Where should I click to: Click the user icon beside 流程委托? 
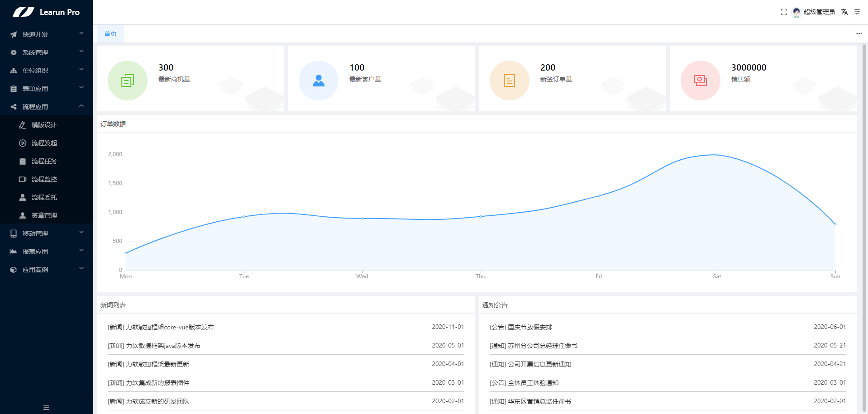point(23,197)
